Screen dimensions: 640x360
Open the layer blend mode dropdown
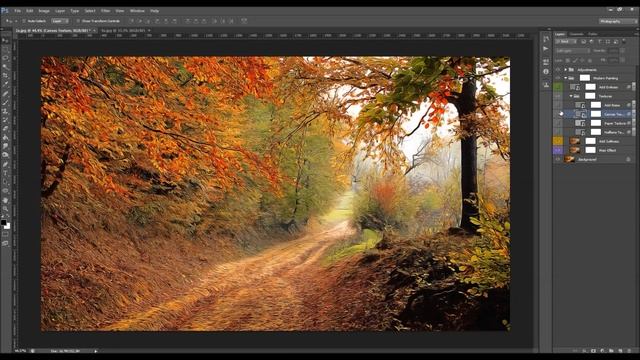click(x=572, y=51)
